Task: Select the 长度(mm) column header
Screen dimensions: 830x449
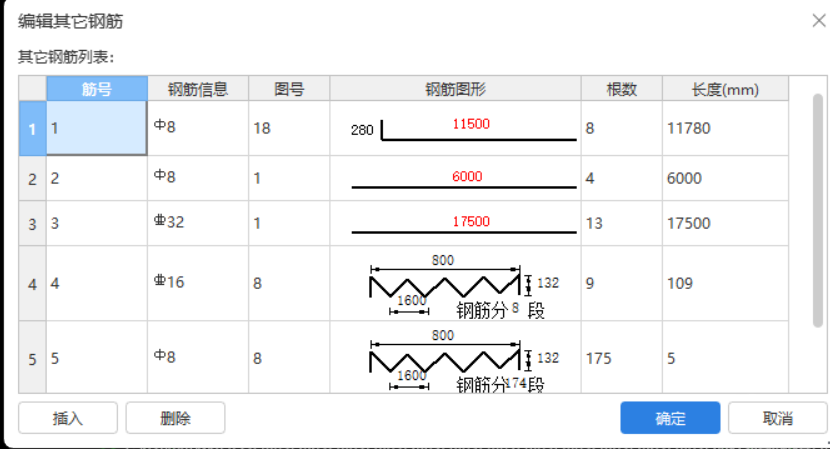Action: 725,88
